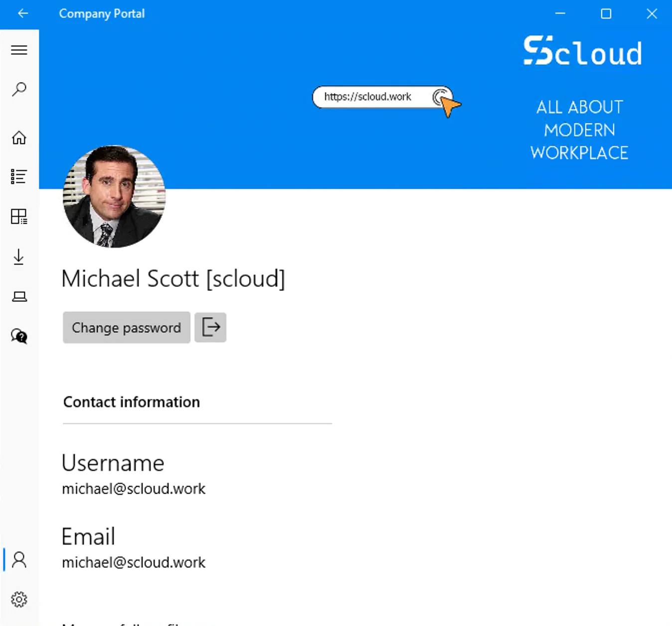The image size is (672, 626).
Task: Select the user profile icon in sidebar
Action: pos(19,560)
